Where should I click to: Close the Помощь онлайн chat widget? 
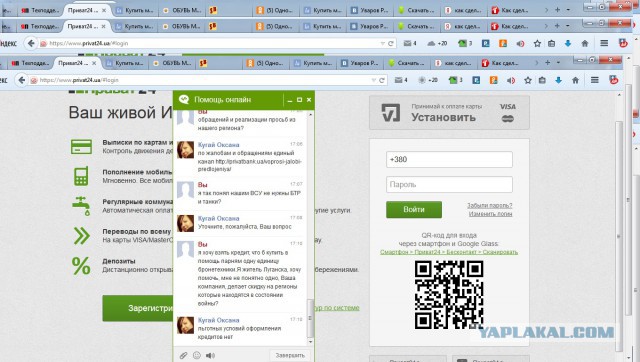coord(309,100)
